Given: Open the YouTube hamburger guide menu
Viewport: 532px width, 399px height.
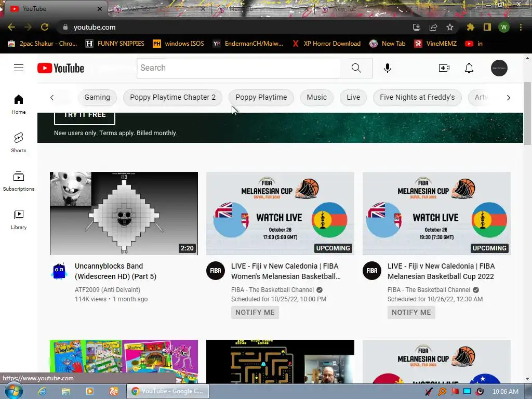Looking at the screenshot, I should (x=19, y=68).
